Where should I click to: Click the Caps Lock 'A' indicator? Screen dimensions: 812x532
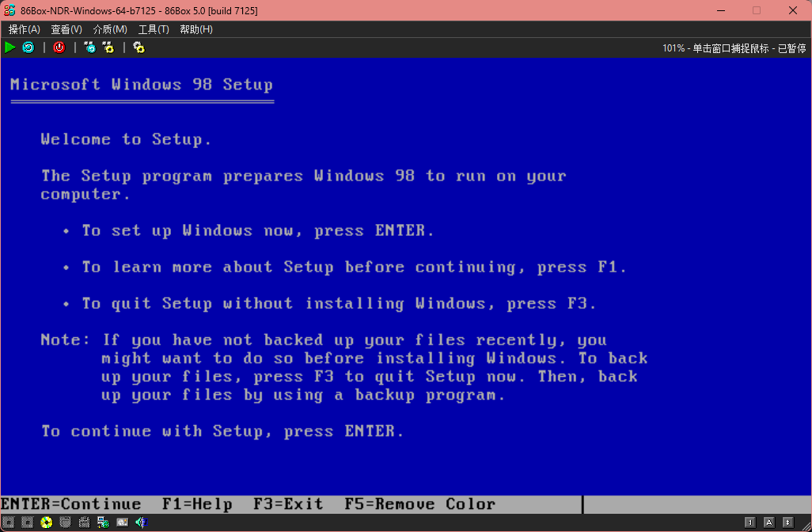click(x=769, y=522)
